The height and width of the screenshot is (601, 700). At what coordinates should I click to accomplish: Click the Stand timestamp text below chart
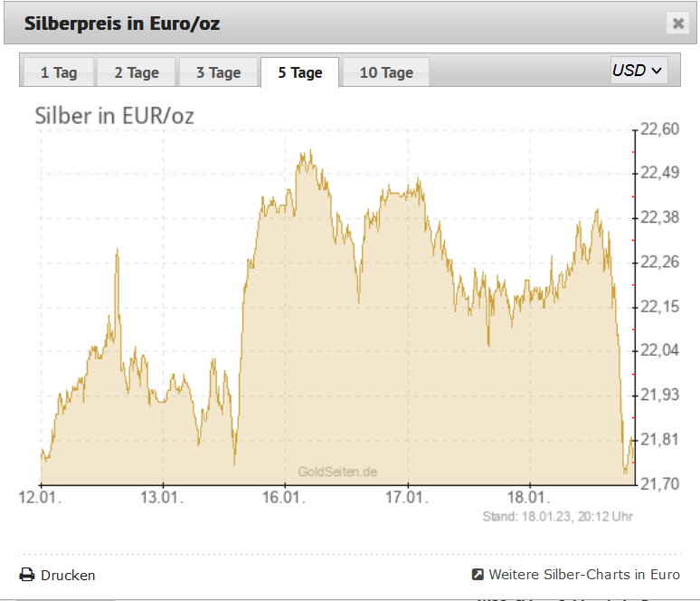(558, 517)
